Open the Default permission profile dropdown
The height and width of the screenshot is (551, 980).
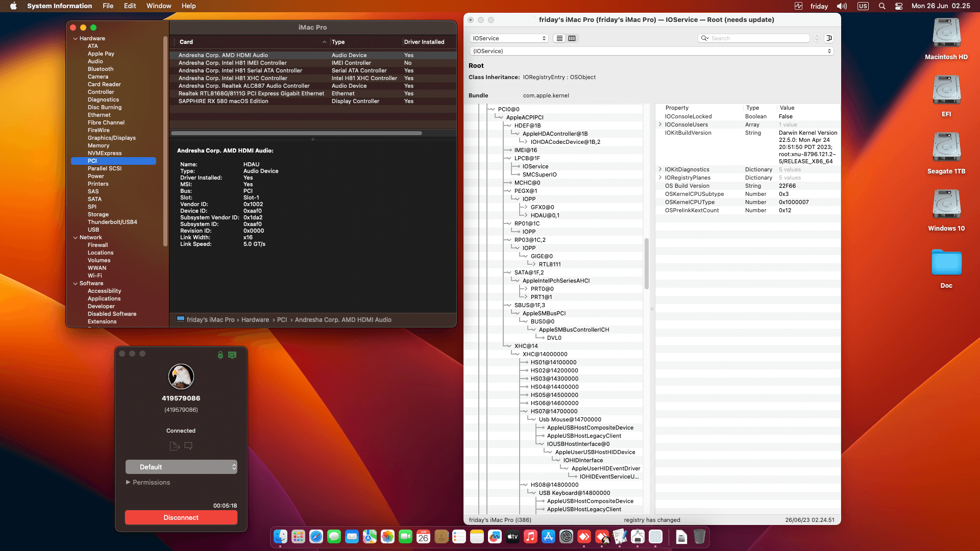(x=181, y=467)
